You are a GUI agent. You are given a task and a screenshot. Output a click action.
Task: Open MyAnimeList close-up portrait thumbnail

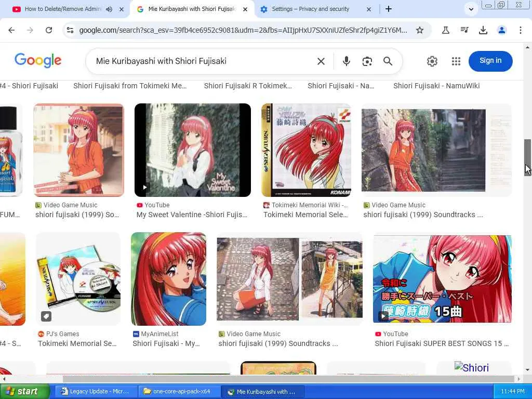click(x=169, y=279)
